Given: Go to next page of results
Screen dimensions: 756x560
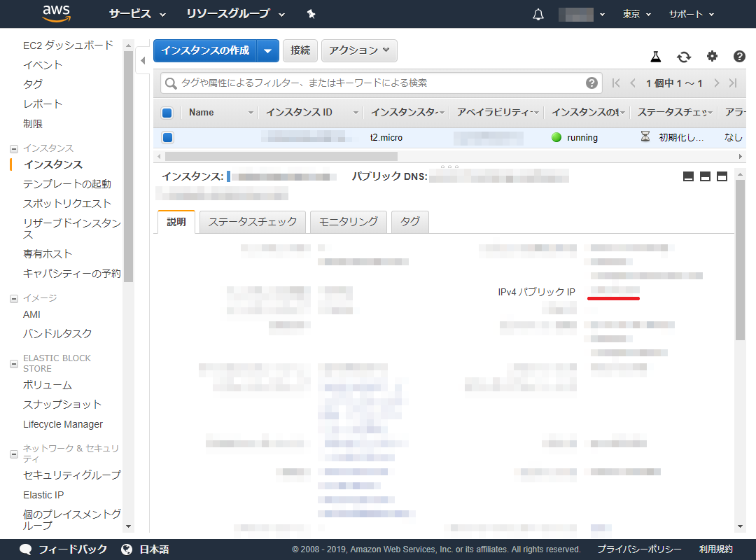Looking at the screenshot, I should pyautogui.click(x=717, y=83).
